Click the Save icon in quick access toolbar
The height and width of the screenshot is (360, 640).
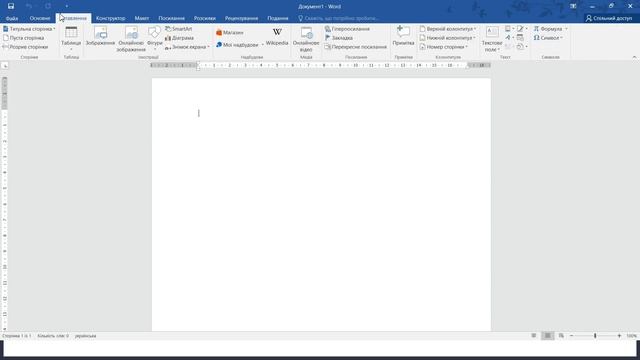click(11, 6)
